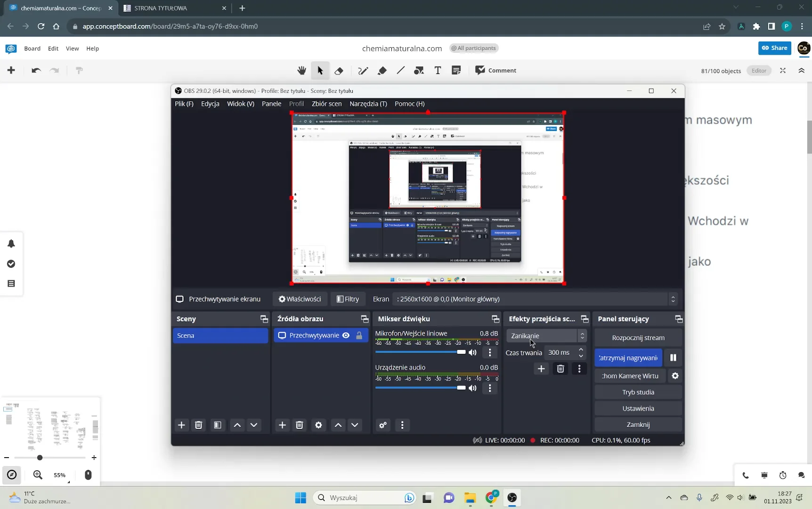Click the Rozpocznij stream button
Image resolution: width=812 pixels, height=509 pixels.
click(x=638, y=338)
